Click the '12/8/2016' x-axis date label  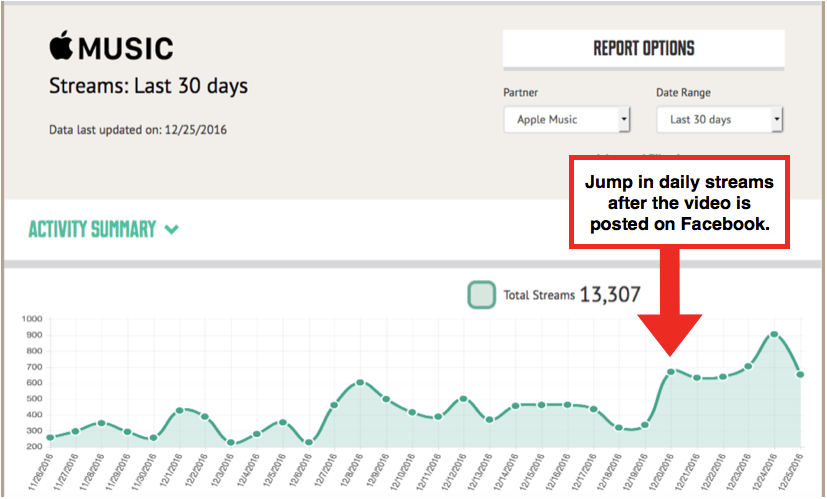pos(352,469)
